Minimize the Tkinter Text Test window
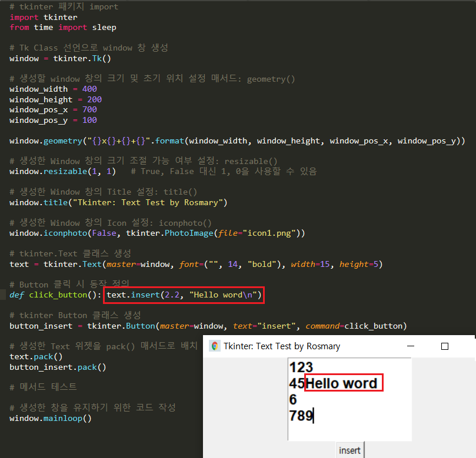Screen dimensions: 476x458 click(x=411, y=346)
